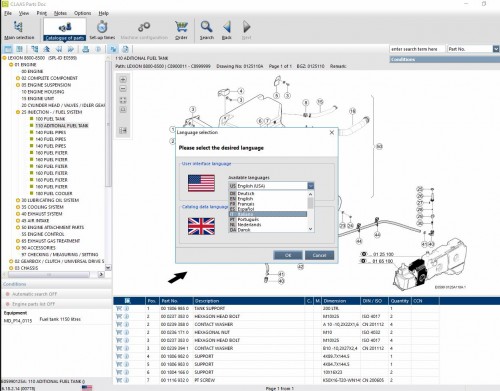Image resolution: width=500 pixels, height=391 pixels.
Task: Click the tree structure toolbar icon
Action: [34, 49]
